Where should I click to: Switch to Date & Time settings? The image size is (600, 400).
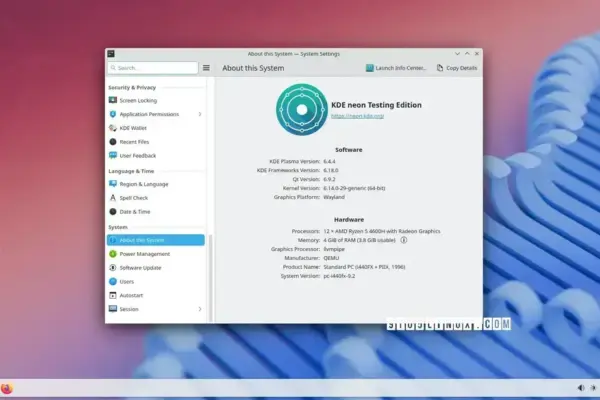156,212
